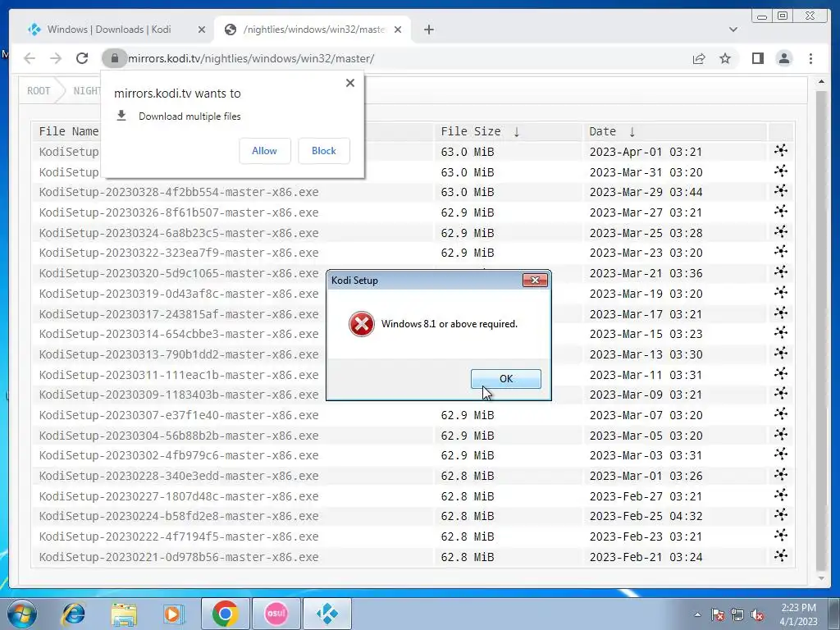Open KodiSetup-20230304-56b88b2b-master-x86.exe link
The image size is (840, 630).
(x=179, y=436)
